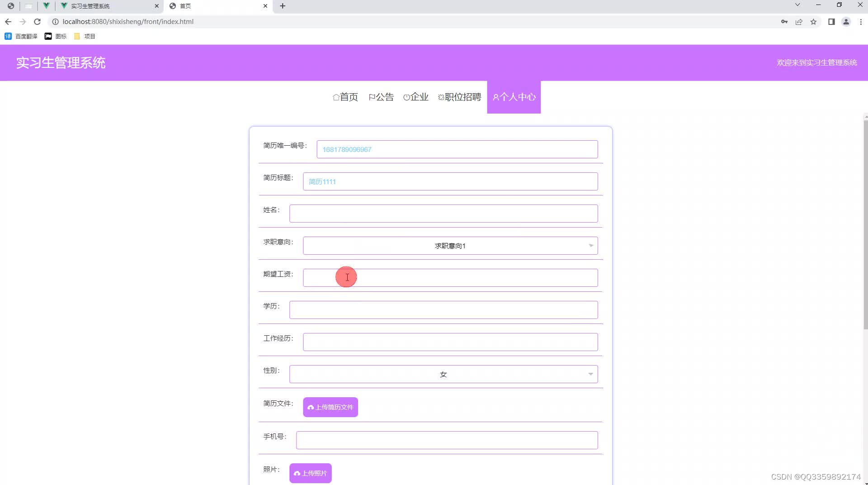The image size is (868, 485).
Task: Click the 简历唯一编号 input field
Action: point(457,149)
